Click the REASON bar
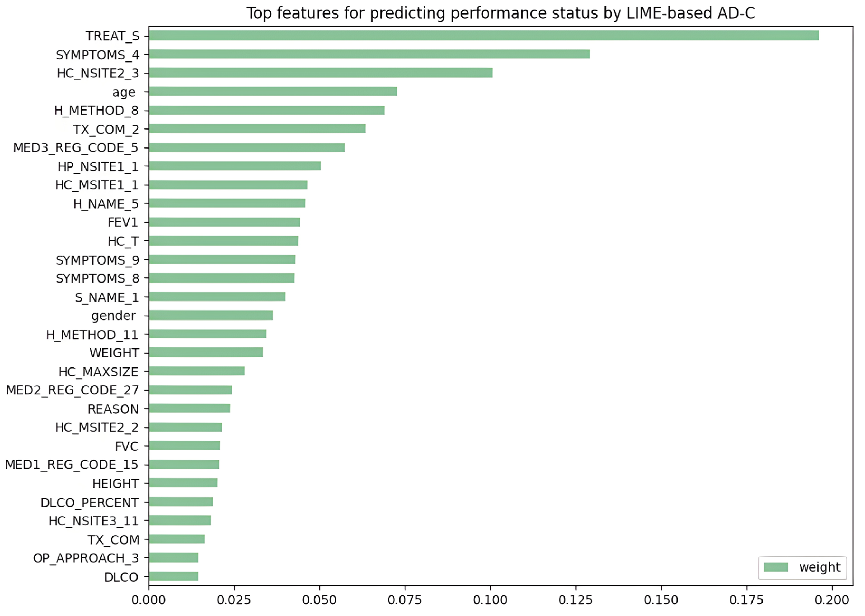Screen dimensions: 865x616 click(189, 409)
